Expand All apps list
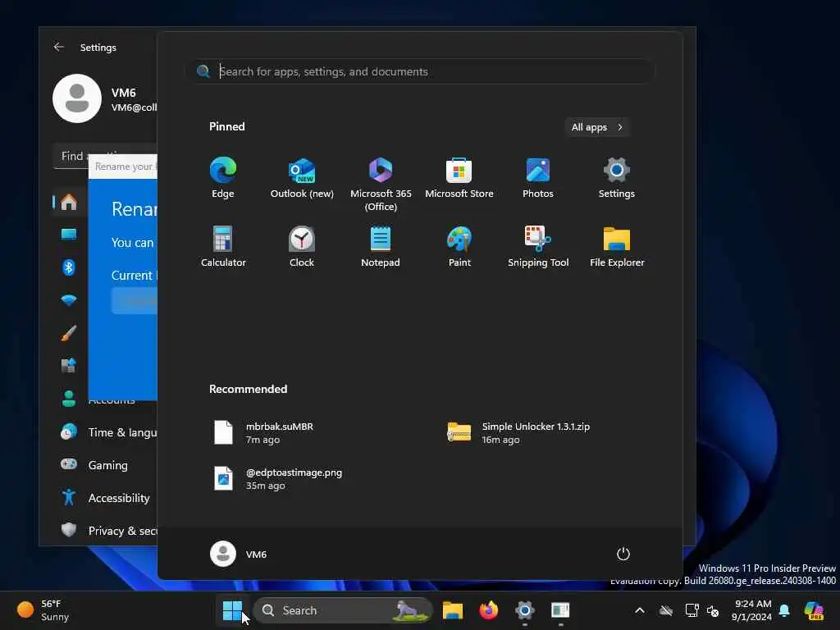840x630 pixels. tap(597, 127)
